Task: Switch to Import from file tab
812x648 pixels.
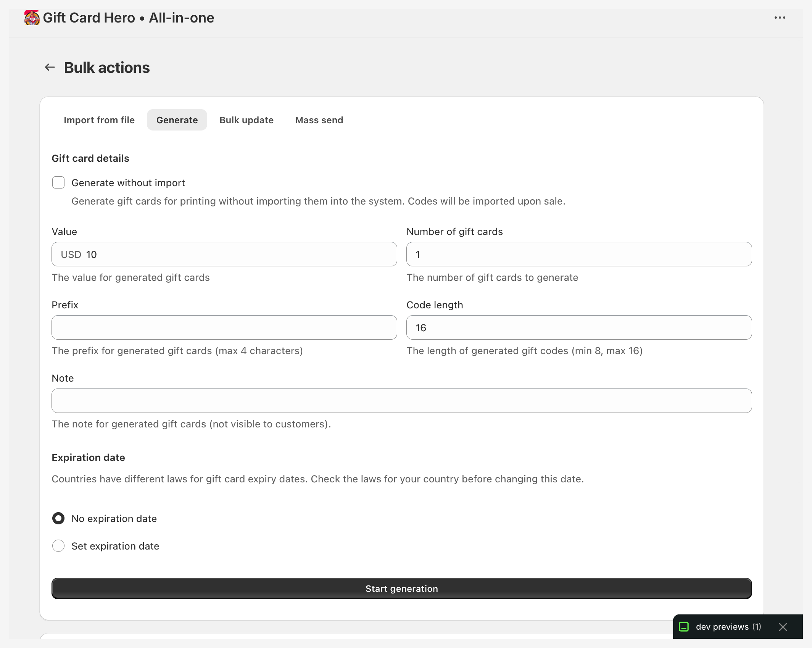Action: coord(99,120)
